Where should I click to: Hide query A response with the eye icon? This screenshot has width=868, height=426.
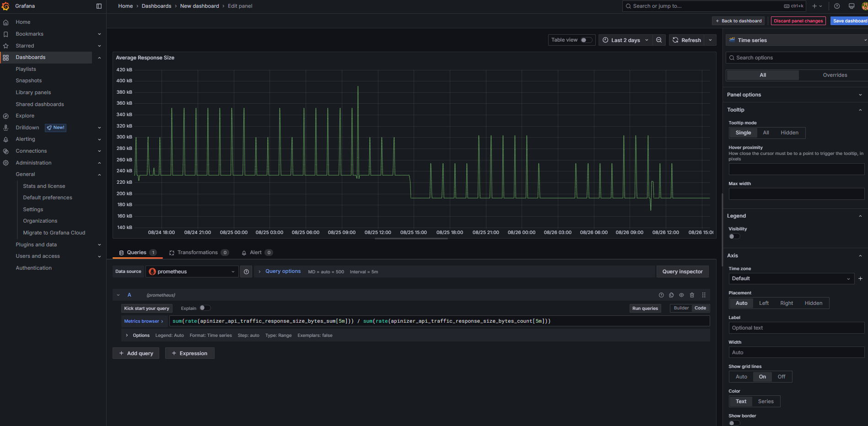click(681, 295)
